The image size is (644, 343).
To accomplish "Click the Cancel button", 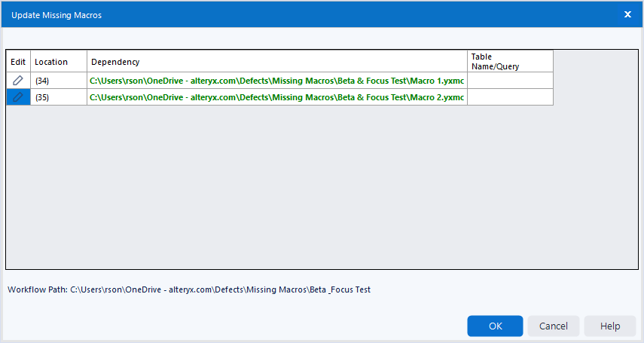I will (553, 326).
